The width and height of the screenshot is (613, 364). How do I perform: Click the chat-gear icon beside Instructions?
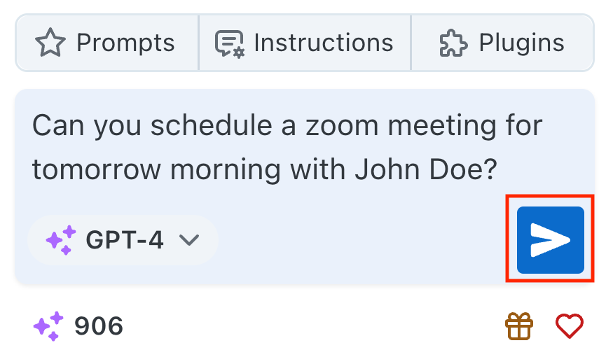coord(229,43)
